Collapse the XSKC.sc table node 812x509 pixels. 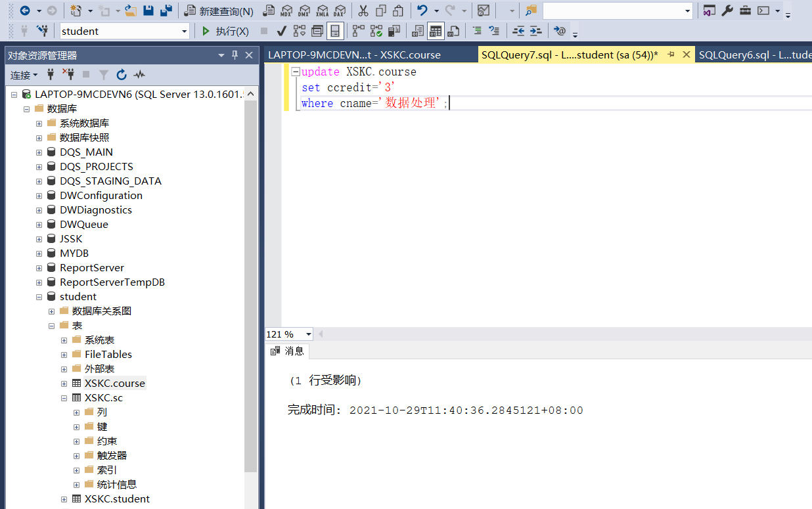64,398
